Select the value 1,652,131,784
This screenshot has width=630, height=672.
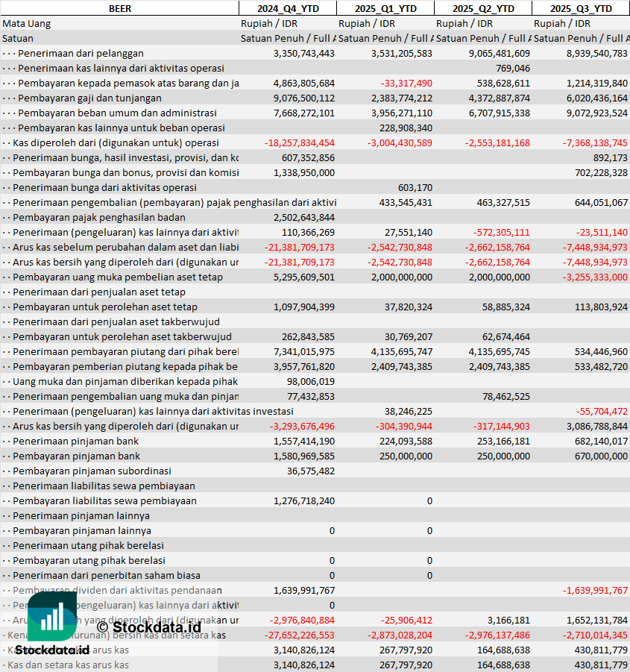click(x=597, y=621)
